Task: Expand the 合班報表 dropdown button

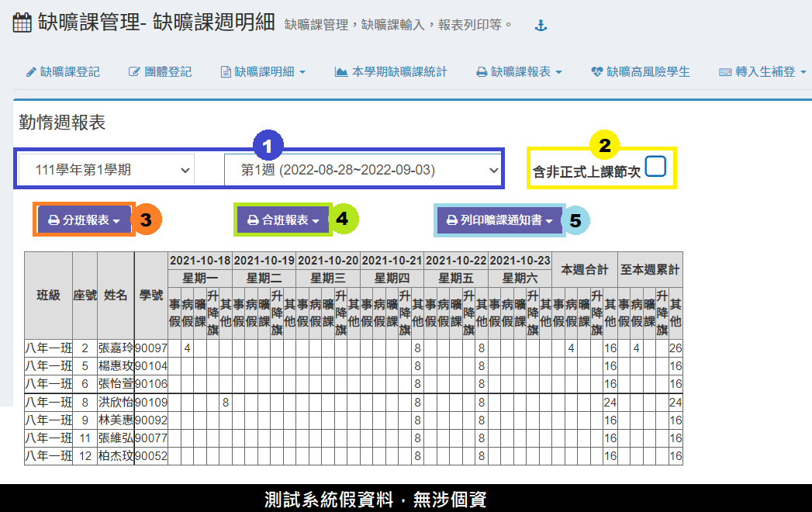Action: tap(283, 220)
